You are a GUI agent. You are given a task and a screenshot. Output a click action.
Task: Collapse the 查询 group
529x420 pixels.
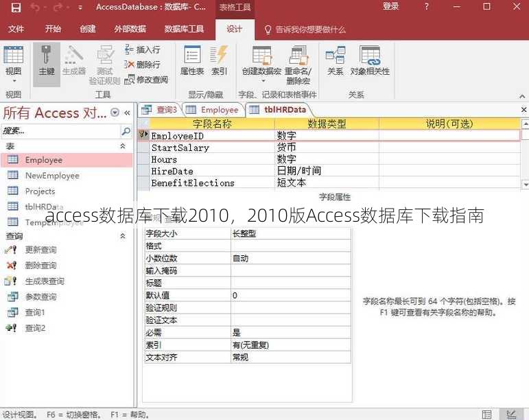click(123, 236)
